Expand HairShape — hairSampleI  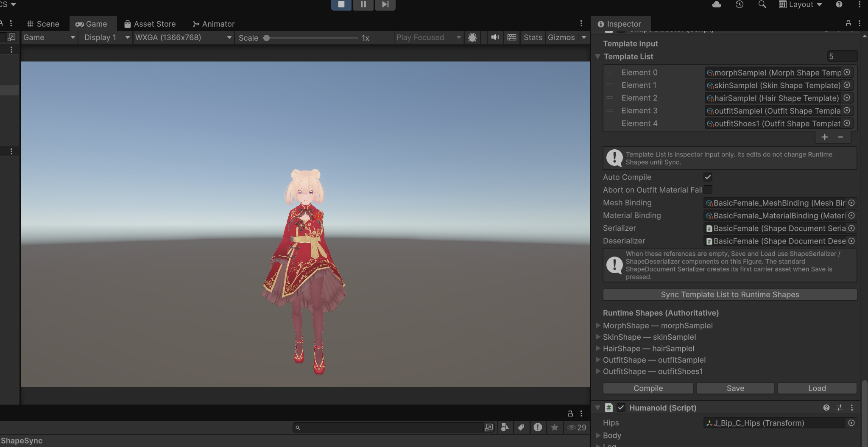598,348
